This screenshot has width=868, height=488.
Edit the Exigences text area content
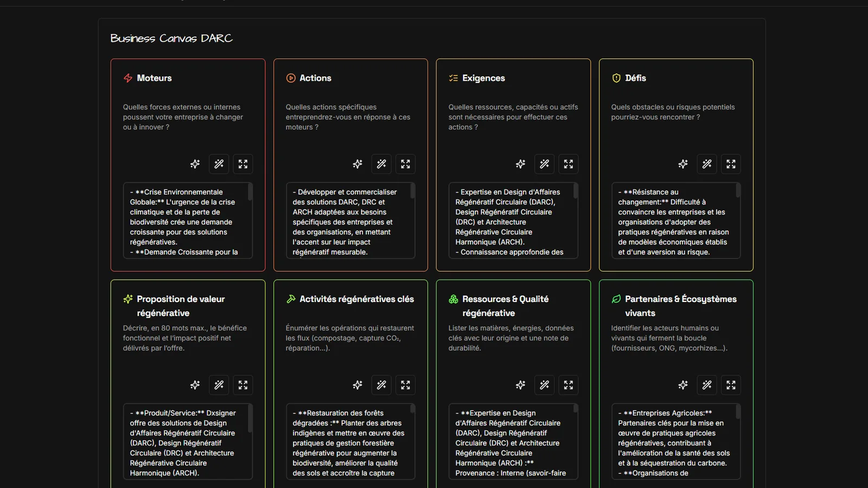click(513, 221)
